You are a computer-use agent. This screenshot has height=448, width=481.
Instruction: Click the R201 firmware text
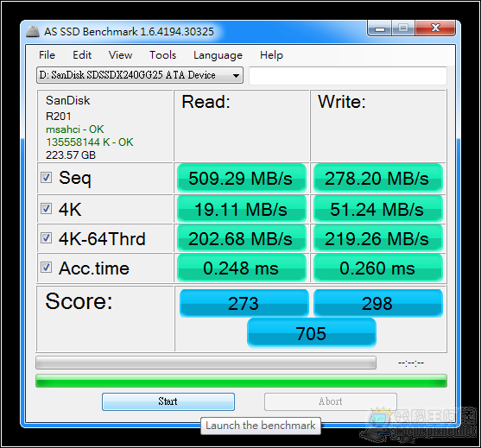click(x=58, y=117)
